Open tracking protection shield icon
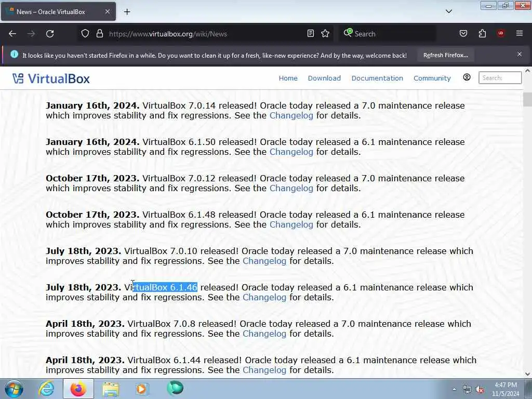The width and height of the screenshot is (532, 399). tap(85, 33)
